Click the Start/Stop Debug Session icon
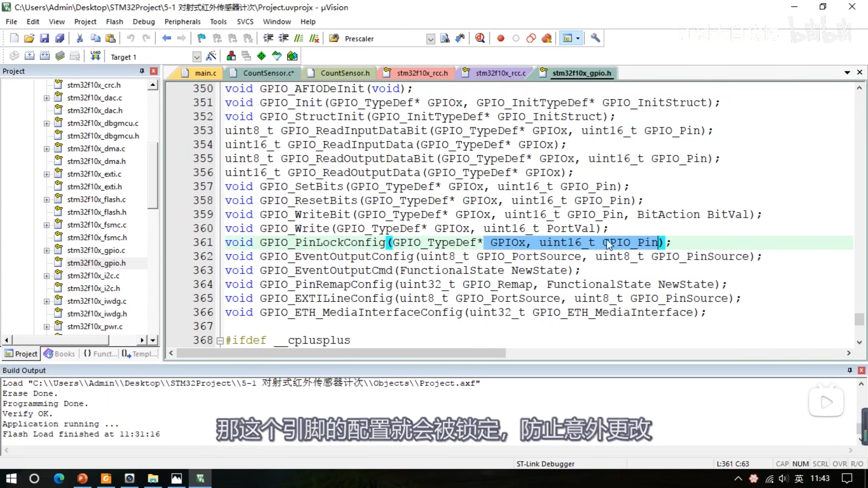The width and height of the screenshot is (868, 488). [480, 38]
